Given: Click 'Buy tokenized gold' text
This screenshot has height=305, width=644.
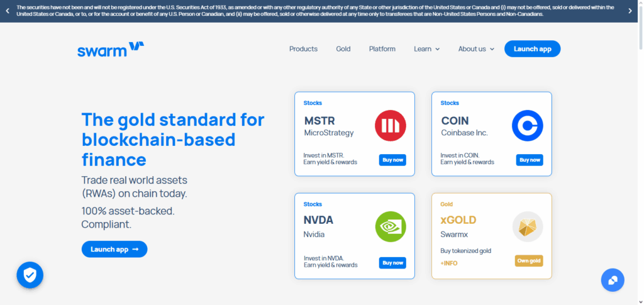Looking at the screenshot, I should [466, 251].
